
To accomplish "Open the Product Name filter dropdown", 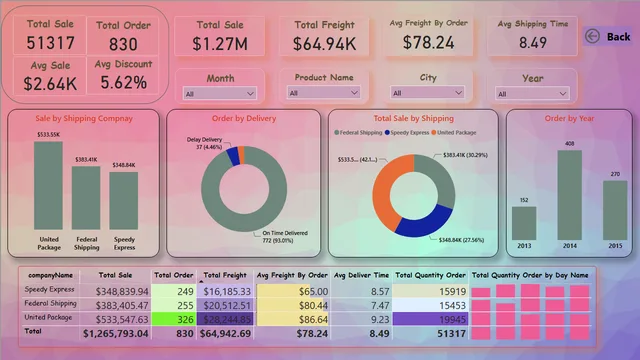I will click(324, 93).
